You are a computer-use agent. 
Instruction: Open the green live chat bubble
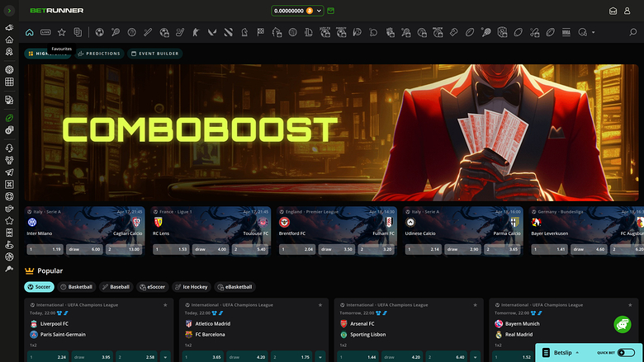click(x=623, y=325)
